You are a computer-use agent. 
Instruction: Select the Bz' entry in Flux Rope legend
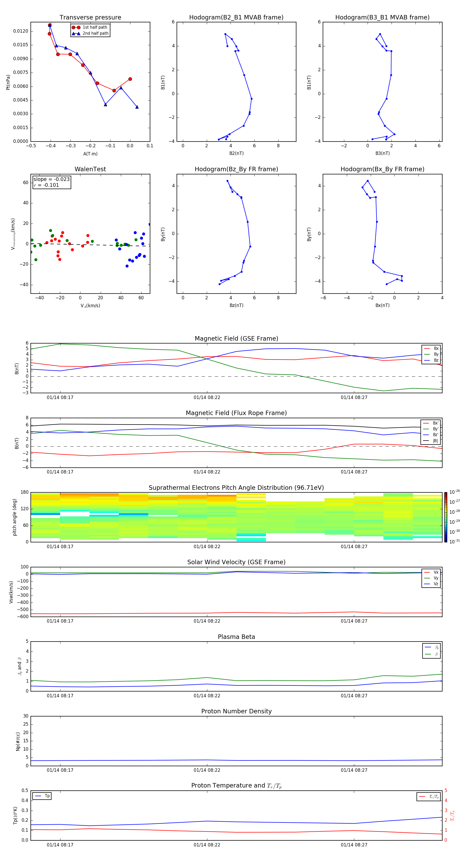431,435
